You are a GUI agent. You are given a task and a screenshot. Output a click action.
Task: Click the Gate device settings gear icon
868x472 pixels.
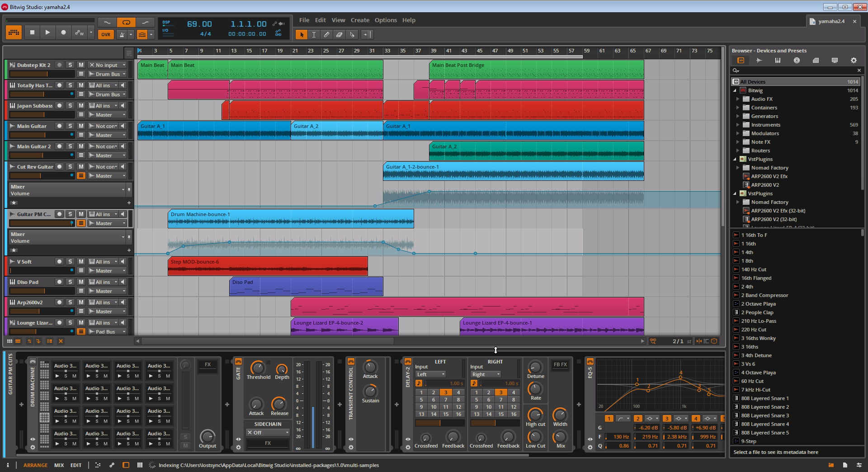coord(238,448)
